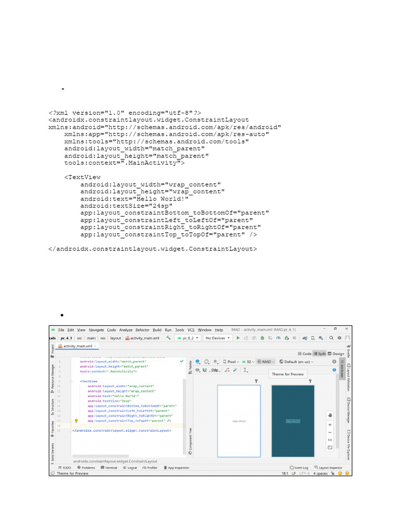Open the No Devices dropdown
This screenshot has height=532, width=399.
218,338
